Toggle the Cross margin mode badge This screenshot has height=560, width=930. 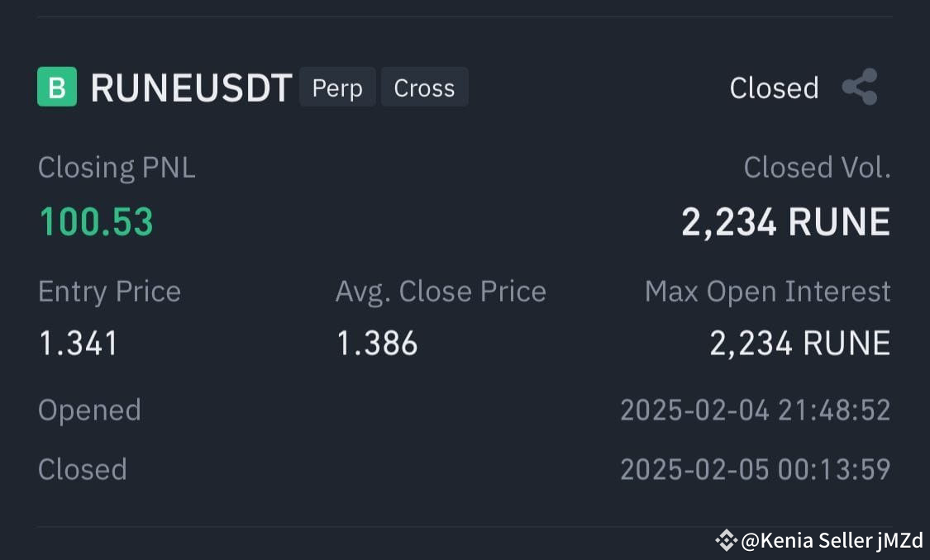[424, 87]
